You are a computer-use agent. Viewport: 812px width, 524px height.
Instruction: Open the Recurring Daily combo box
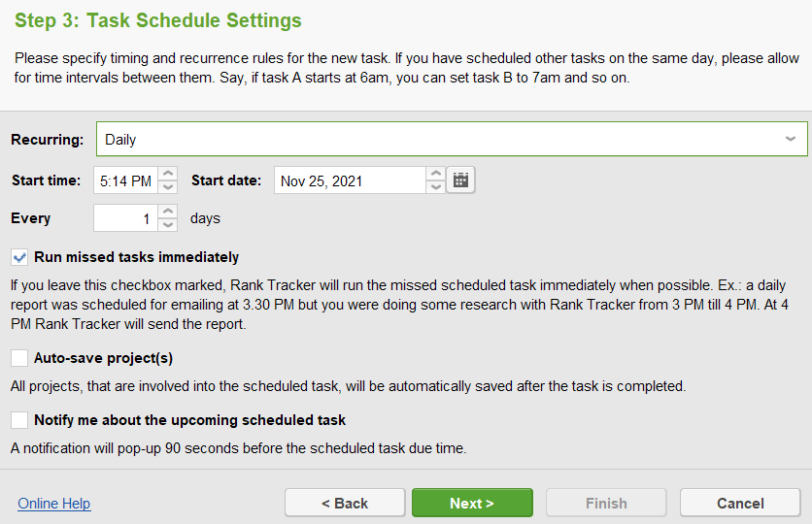tap(452, 139)
